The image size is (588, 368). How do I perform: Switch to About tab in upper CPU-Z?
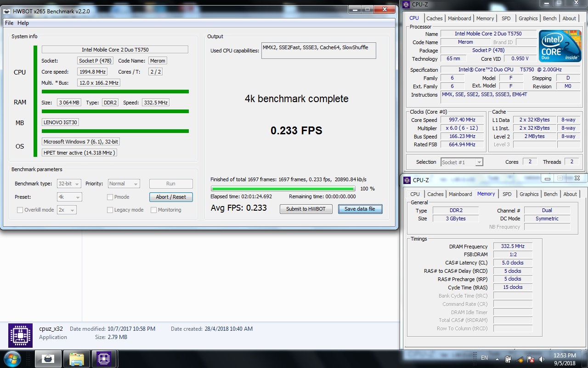[x=569, y=19]
